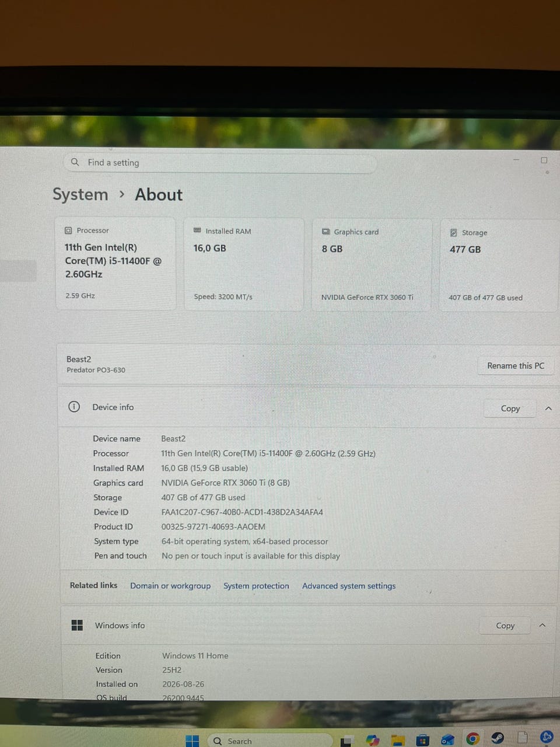Copy the Windows info details
560x747 pixels.
(505, 626)
